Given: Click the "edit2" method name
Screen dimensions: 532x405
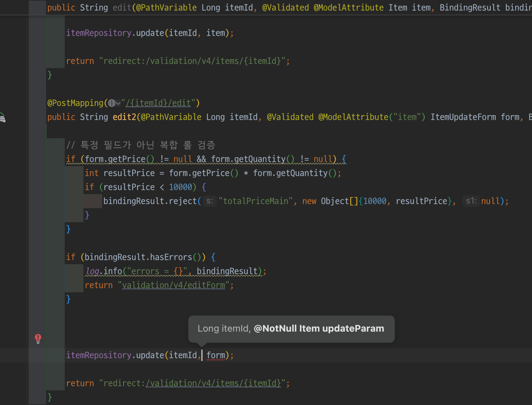Looking at the screenshot, I should 124,117.
